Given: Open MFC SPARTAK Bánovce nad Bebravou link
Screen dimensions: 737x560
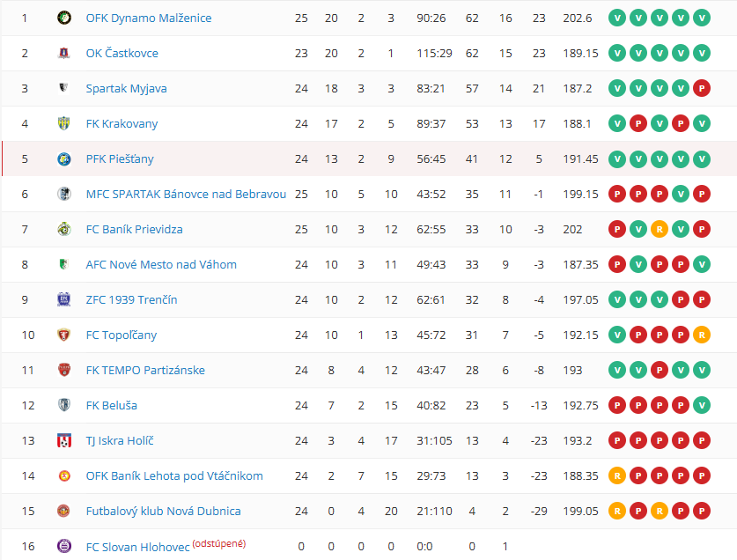Looking at the screenshot, I should [x=186, y=195].
